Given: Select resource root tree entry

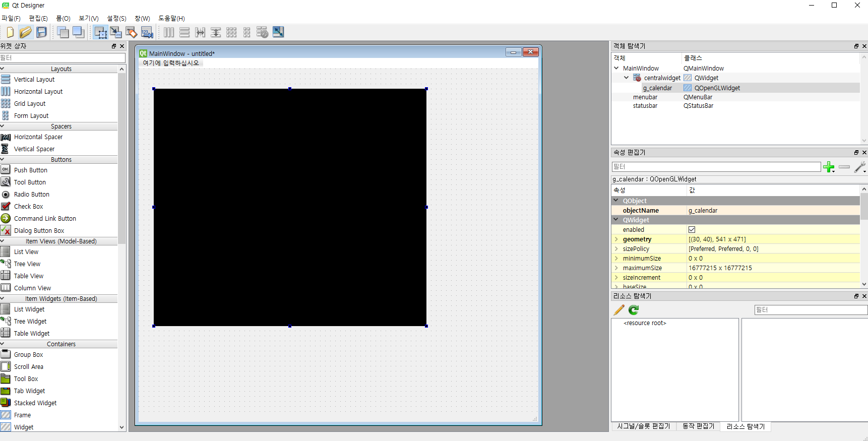Looking at the screenshot, I should pyautogui.click(x=645, y=323).
